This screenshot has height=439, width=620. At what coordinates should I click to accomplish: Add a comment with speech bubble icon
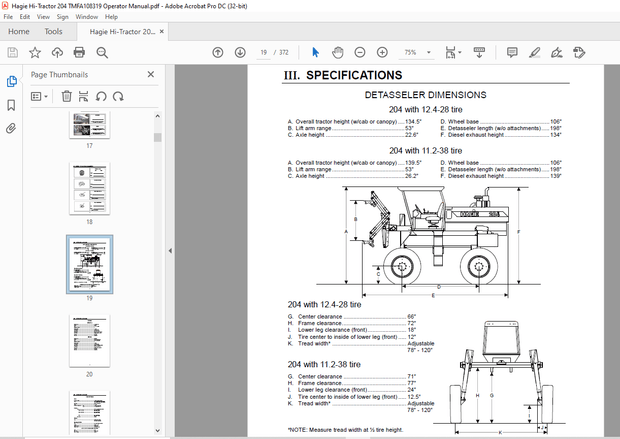(512, 52)
